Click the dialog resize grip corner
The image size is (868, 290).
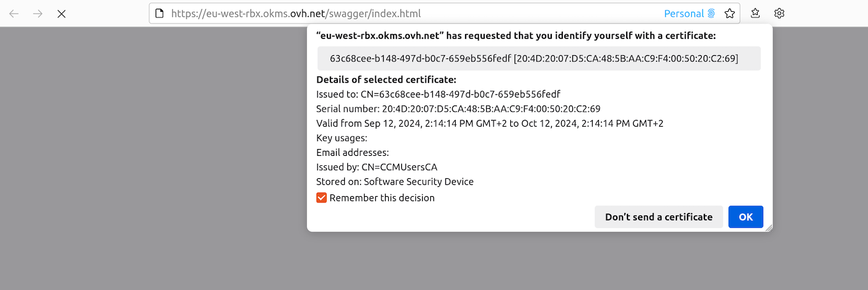pyautogui.click(x=768, y=228)
